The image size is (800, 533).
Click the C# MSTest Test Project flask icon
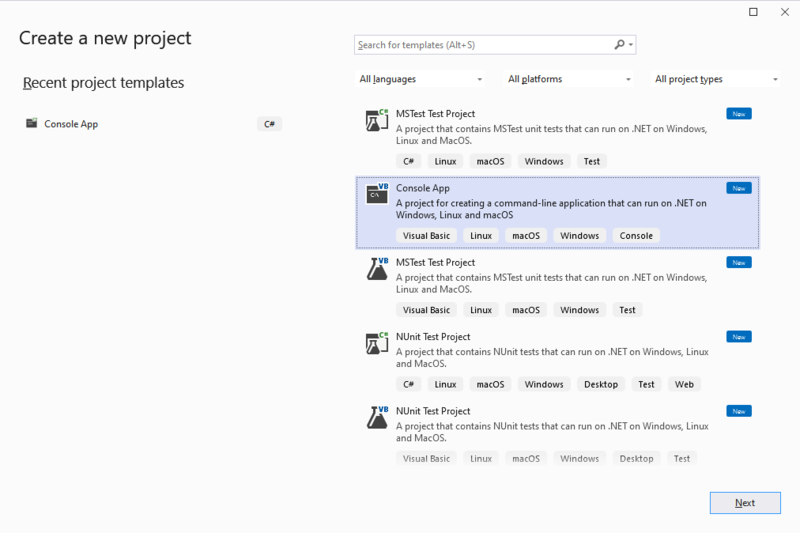(377, 120)
